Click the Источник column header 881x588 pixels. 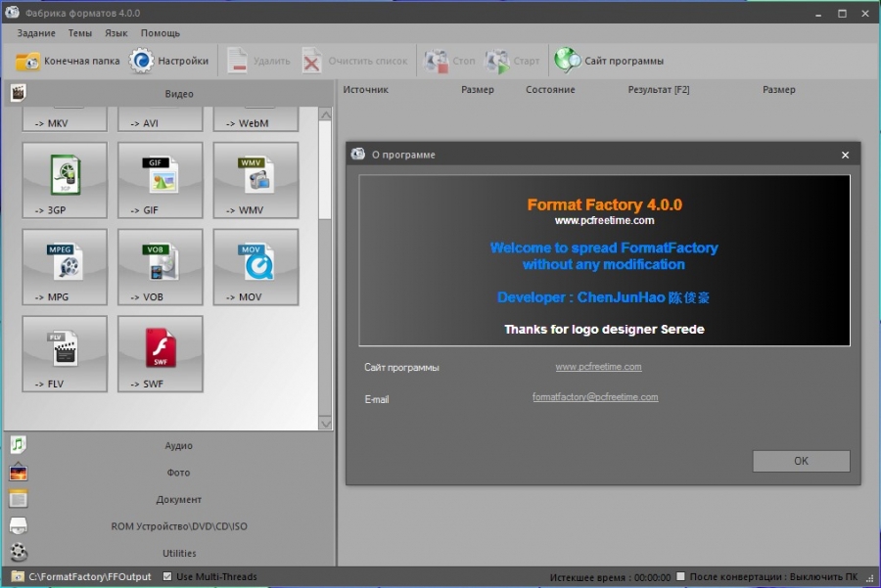coord(366,89)
